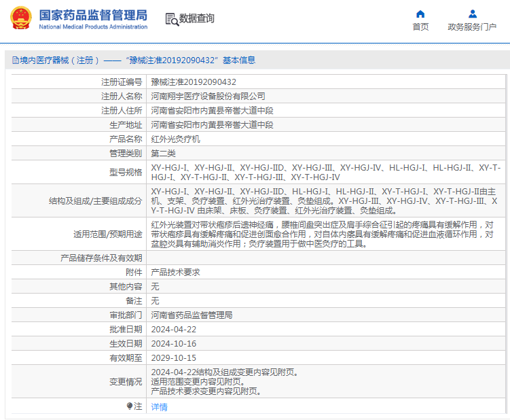Select 无 in the 备注 row
The image size is (510, 420).
pyautogui.click(x=155, y=301)
